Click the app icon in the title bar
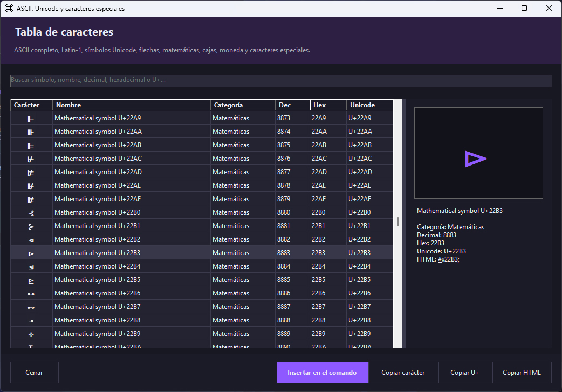 tap(9, 8)
